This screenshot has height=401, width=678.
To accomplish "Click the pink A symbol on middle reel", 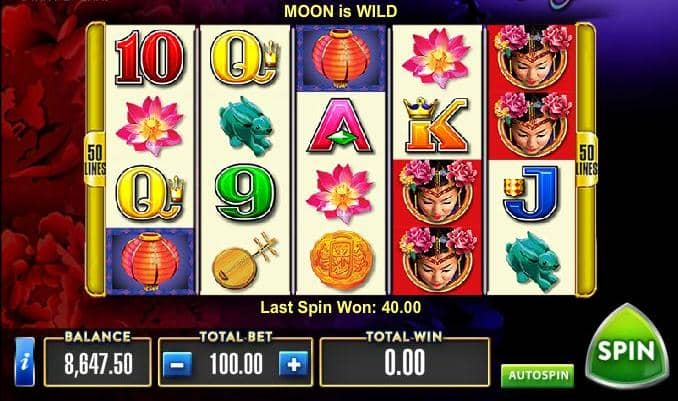I will (340, 126).
